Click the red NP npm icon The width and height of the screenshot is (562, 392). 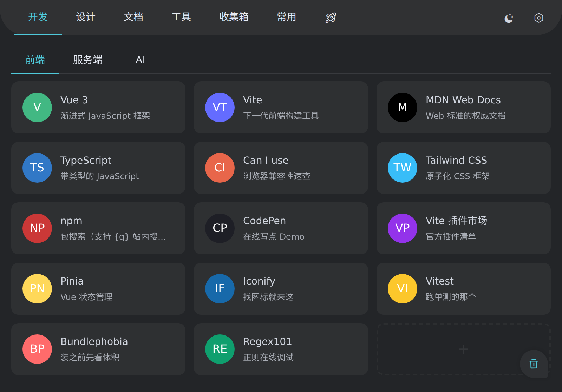(37, 228)
